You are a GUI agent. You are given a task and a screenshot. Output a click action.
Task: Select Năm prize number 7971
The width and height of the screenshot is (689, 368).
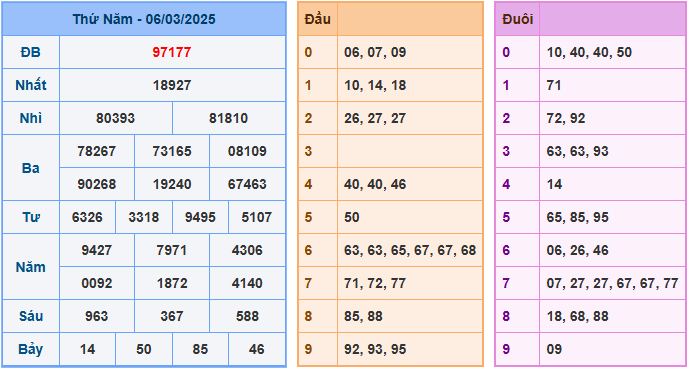pyautogui.click(x=172, y=250)
